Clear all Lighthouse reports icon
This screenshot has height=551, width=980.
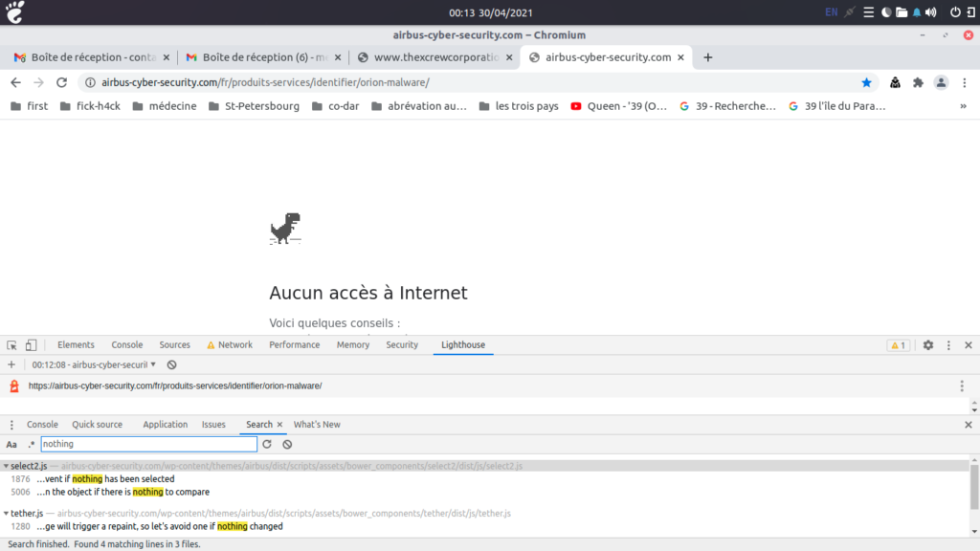coord(172,364)
